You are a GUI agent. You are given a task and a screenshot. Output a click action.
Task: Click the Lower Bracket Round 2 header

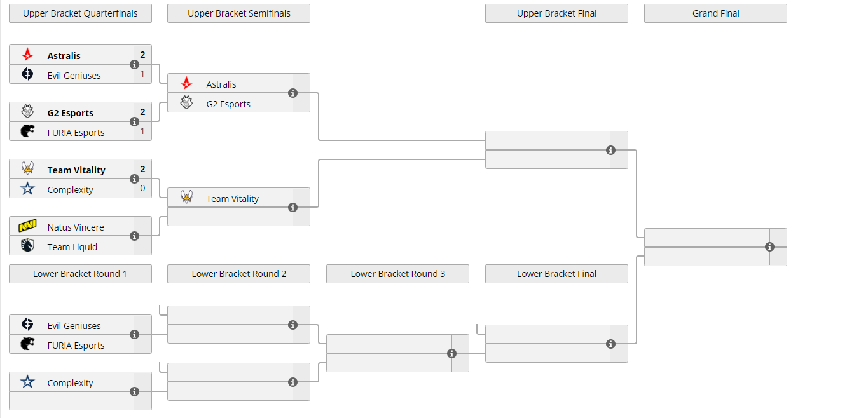(238, 274)
